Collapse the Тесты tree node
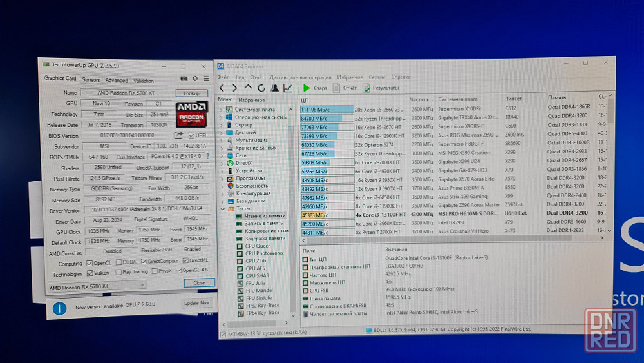644x363 pixels. [x=223, y=209]
